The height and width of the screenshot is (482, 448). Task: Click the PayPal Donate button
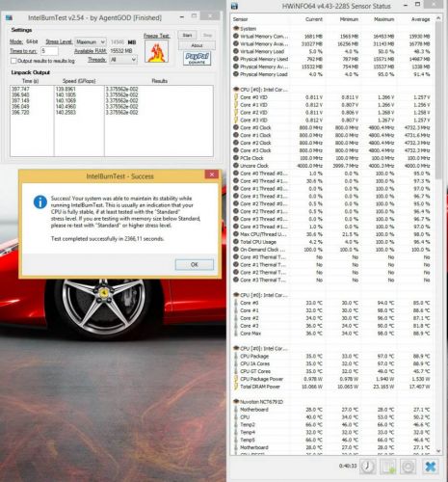click(197, 58)
